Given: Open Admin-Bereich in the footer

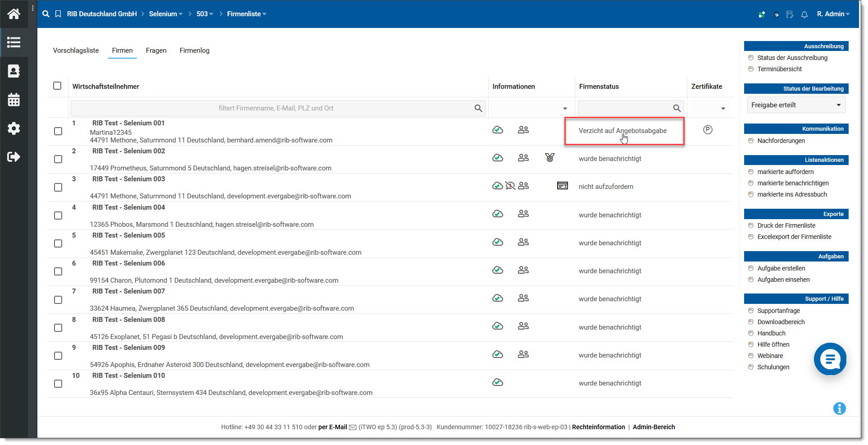Looking at the screenshot, I should coord(654,427).
